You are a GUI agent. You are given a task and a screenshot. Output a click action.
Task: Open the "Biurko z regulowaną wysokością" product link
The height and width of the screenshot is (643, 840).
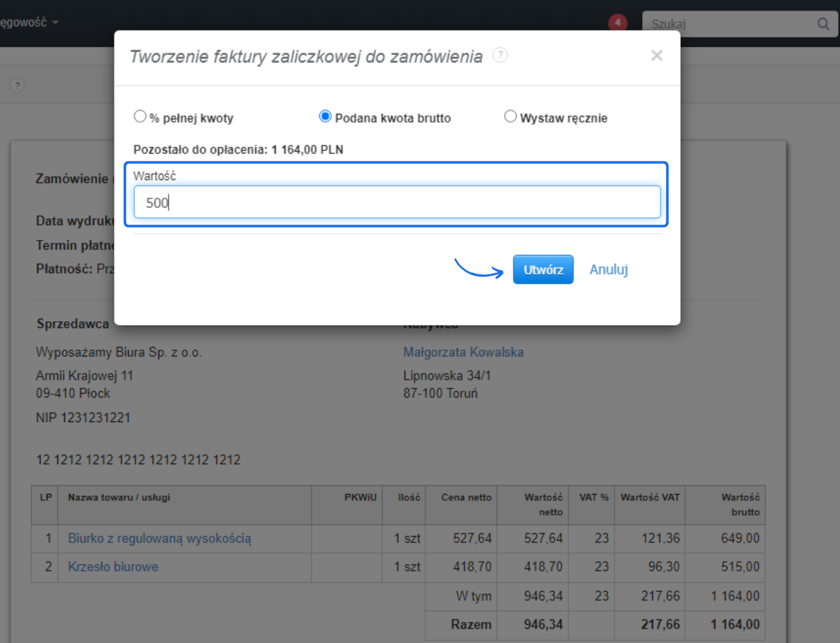pyautogui.click(x=160, y=539)
